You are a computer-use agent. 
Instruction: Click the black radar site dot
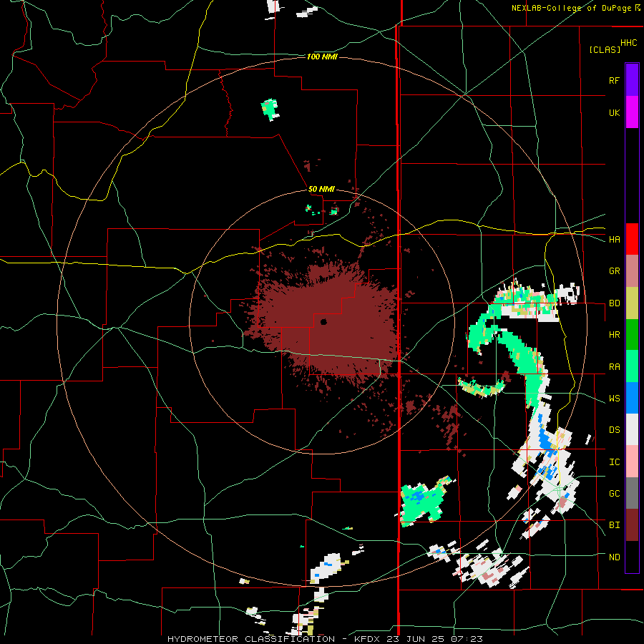pyautogui.click(x=323, y=321)
